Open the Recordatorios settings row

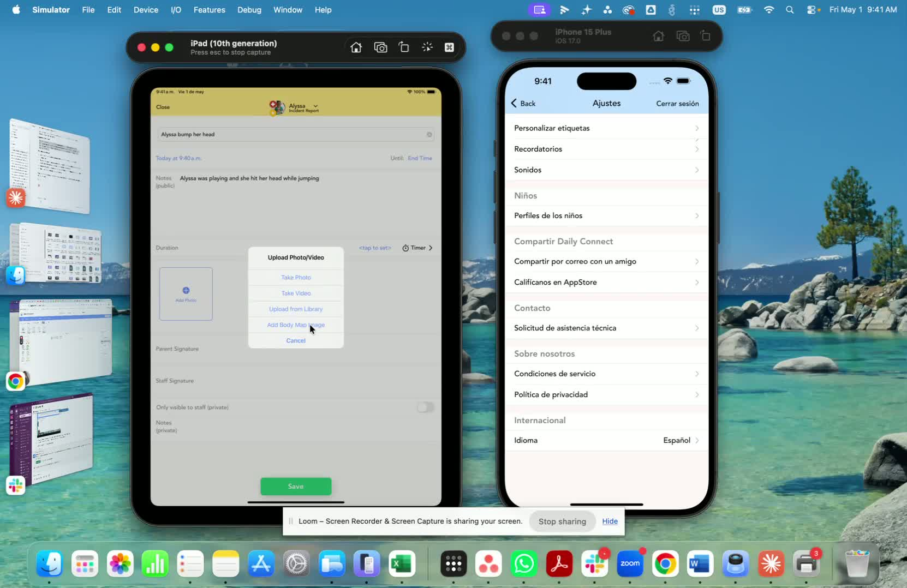click(x=606, y=149)
